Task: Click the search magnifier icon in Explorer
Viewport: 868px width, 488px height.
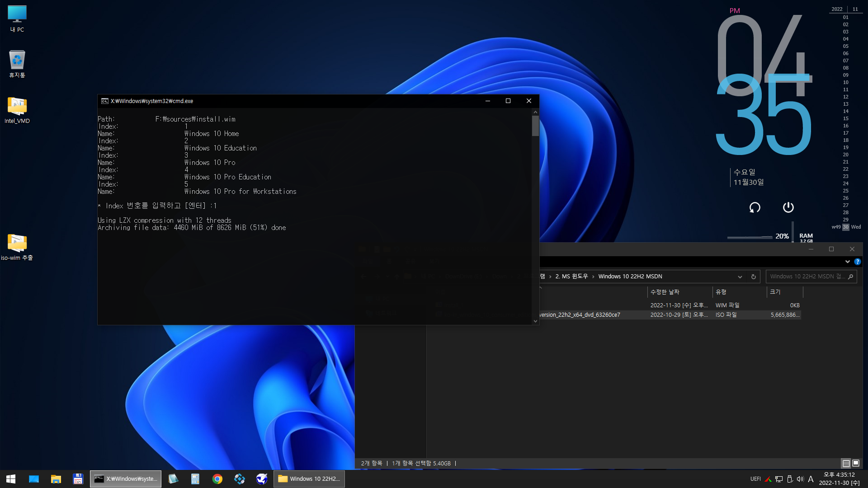Action: 851,277
